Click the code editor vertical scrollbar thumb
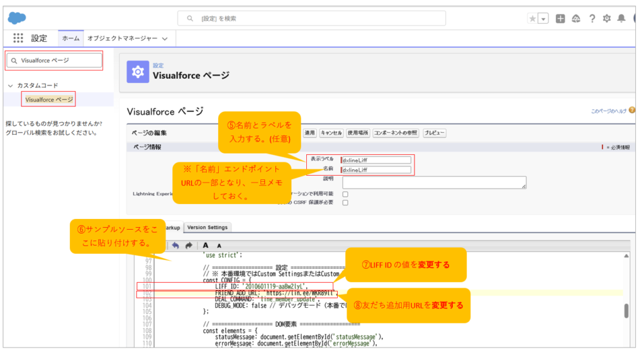Screen dimensions: 644x355 [626, 311]
